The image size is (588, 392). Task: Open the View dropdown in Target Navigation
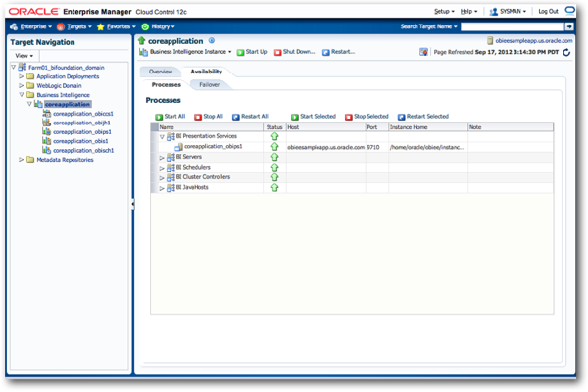(24, 56)
